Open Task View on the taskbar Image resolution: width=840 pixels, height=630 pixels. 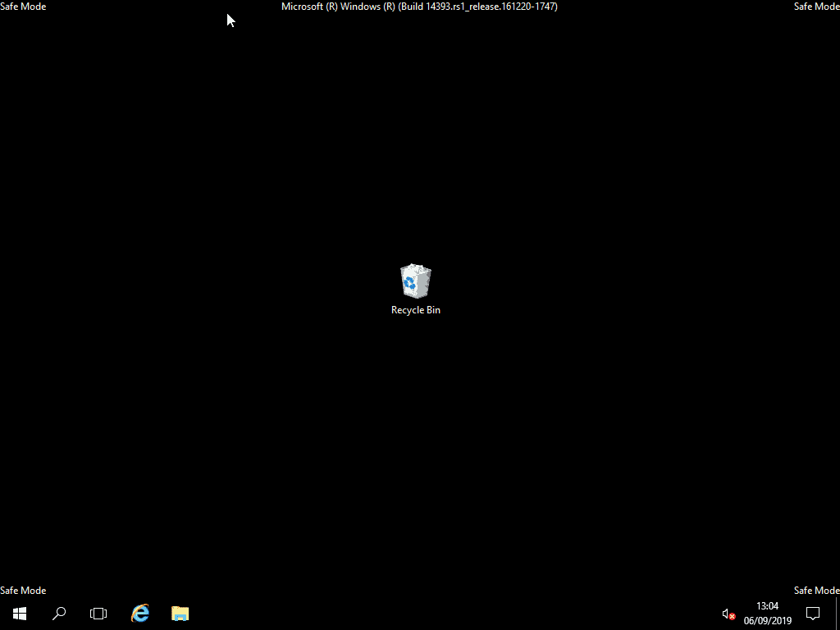[x=98, y=614]
